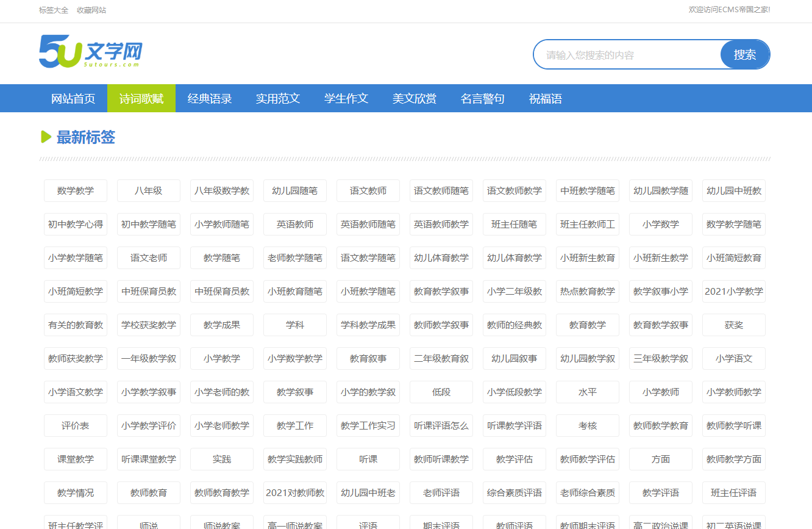Open the 学生作文 category
This screenshot has height=529, width=812.
click(346, 98)
